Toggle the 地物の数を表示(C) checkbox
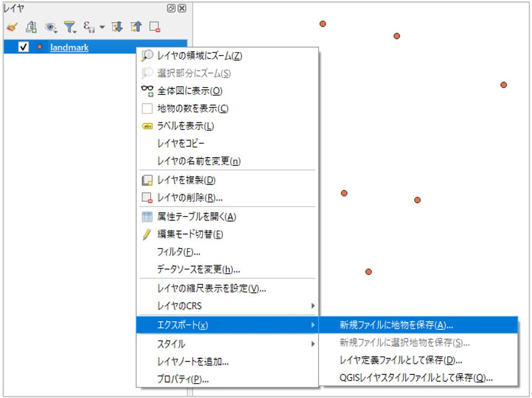The width and height of the screenshot is (532, 398). click(x=147, y=108)
